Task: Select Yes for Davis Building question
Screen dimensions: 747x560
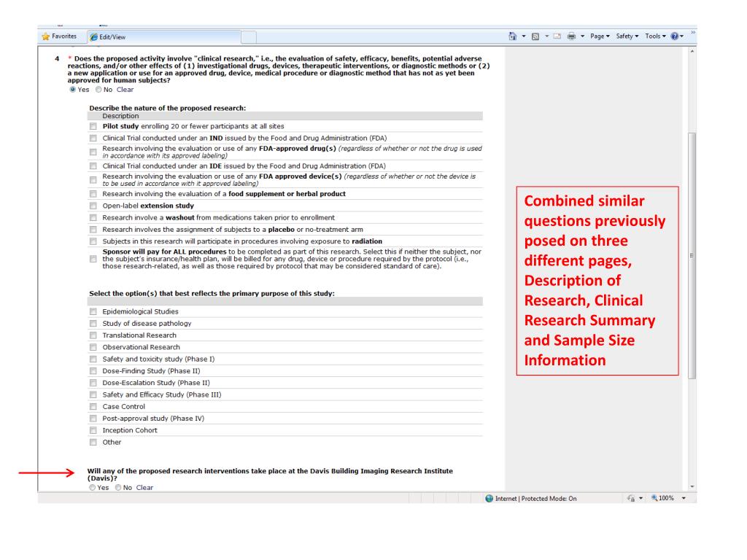Action: (x=92, y=488)
